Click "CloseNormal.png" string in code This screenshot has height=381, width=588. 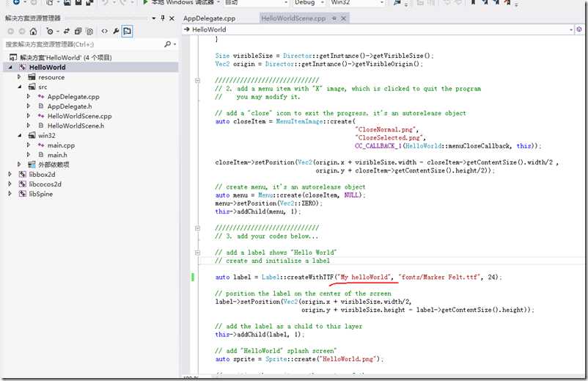point(385,129)
